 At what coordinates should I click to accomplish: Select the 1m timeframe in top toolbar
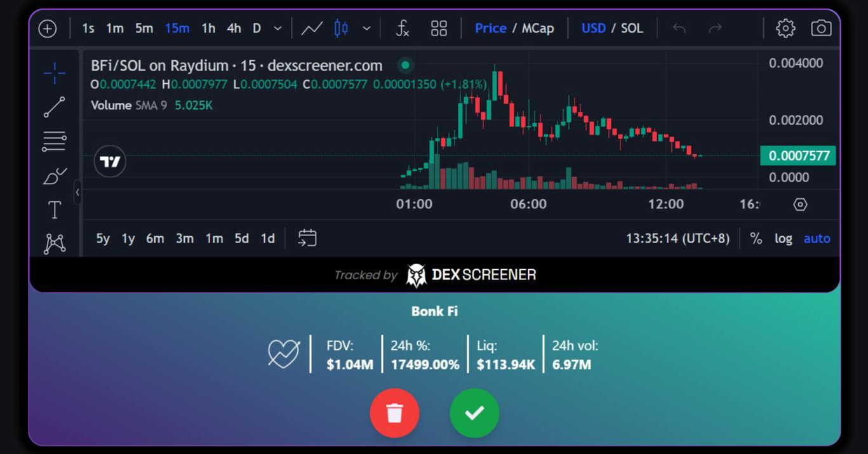pyautogui.click(x=115, y=29)
